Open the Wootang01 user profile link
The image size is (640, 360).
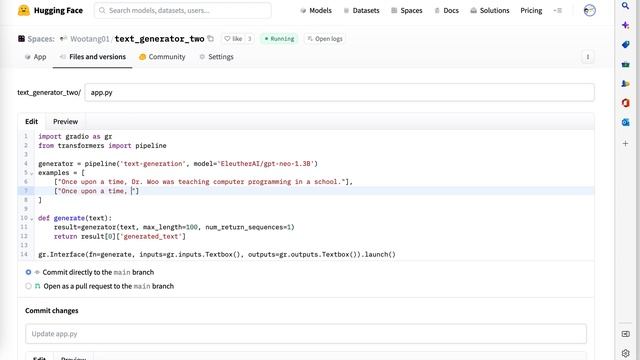tap(89, 39)
